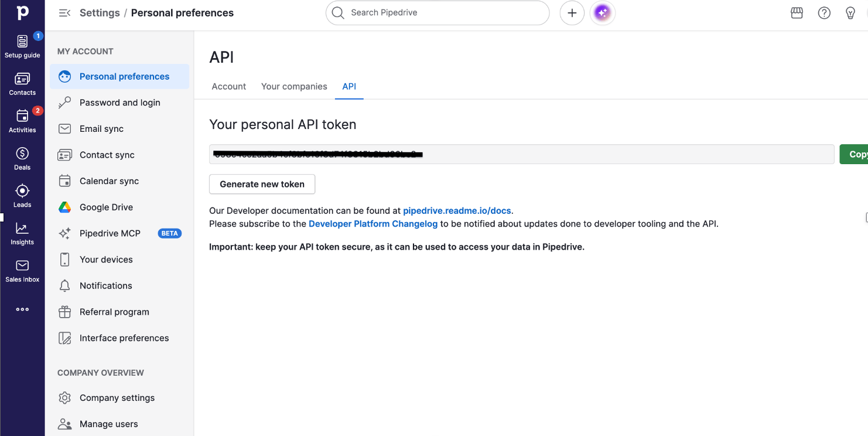This screenshot has height=436, width=868.
Task: Open Personal preferences settings page
Action: 119,76
